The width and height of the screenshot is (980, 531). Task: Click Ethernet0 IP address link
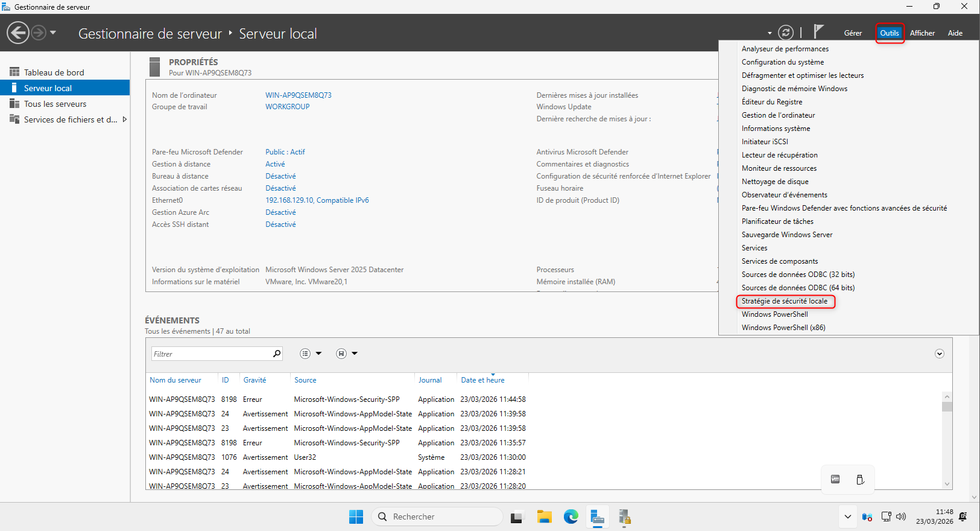pos(317,200)
